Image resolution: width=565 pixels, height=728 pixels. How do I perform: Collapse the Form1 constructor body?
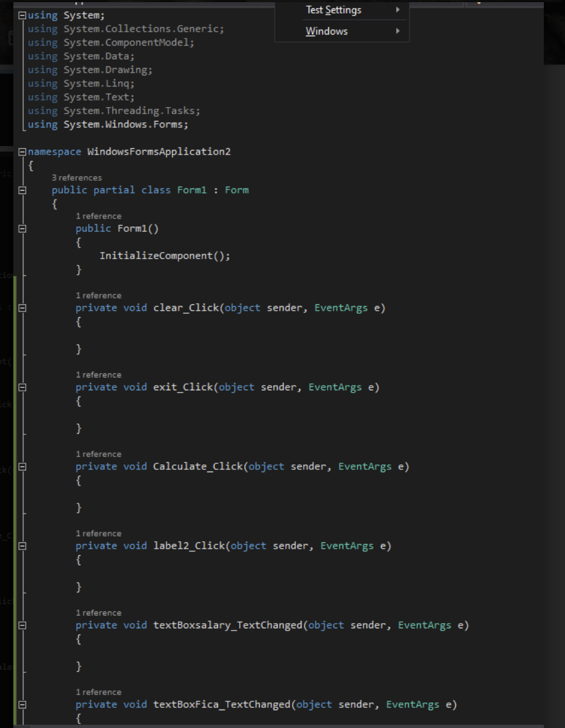click(21, 228)
